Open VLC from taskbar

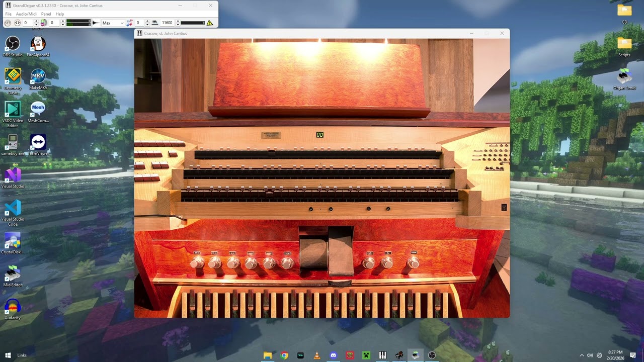click(317, 355)
